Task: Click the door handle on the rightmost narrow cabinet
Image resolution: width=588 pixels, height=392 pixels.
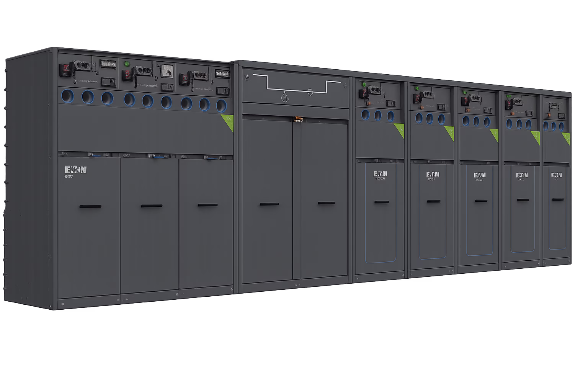Action: 558,199
